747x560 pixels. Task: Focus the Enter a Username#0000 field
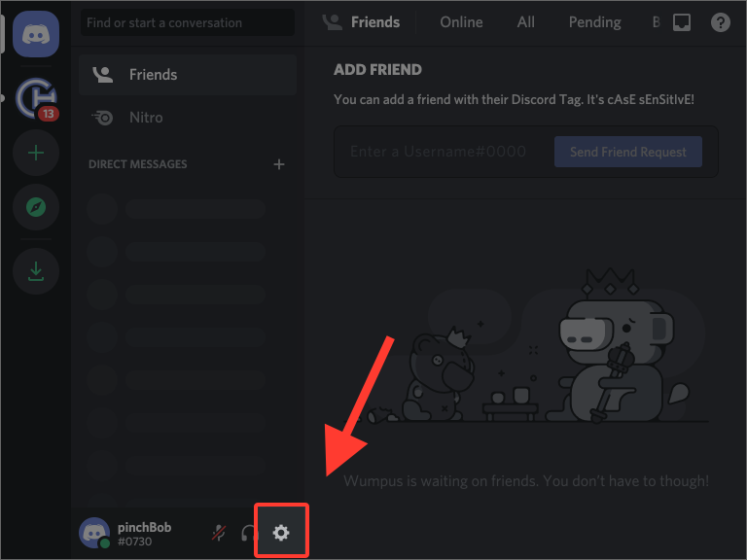pos(444,152)
